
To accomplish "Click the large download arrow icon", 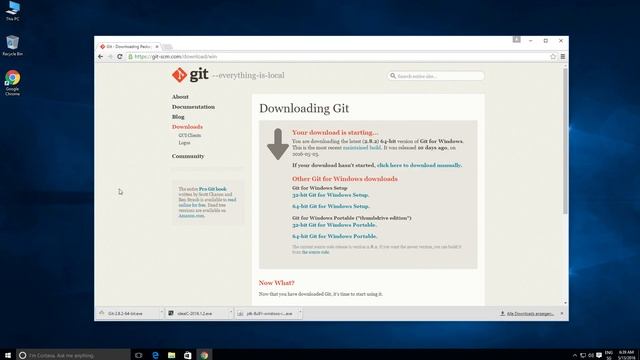I will click(278, 144).
